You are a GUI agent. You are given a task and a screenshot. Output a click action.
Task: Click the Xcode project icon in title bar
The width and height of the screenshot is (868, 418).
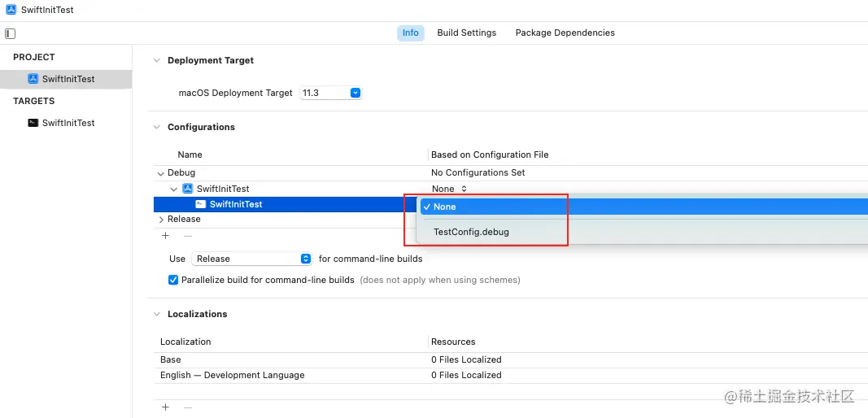[9, 10]
